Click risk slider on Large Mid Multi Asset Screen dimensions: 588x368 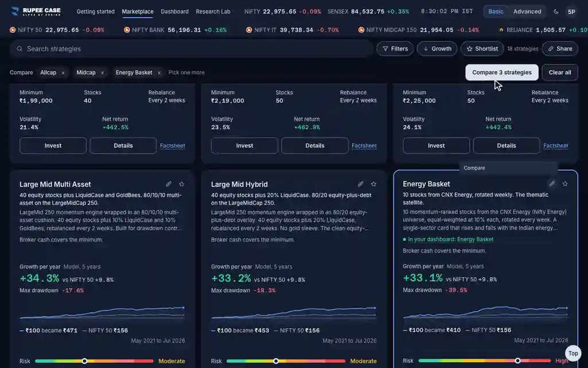click(x=94, y=361)
